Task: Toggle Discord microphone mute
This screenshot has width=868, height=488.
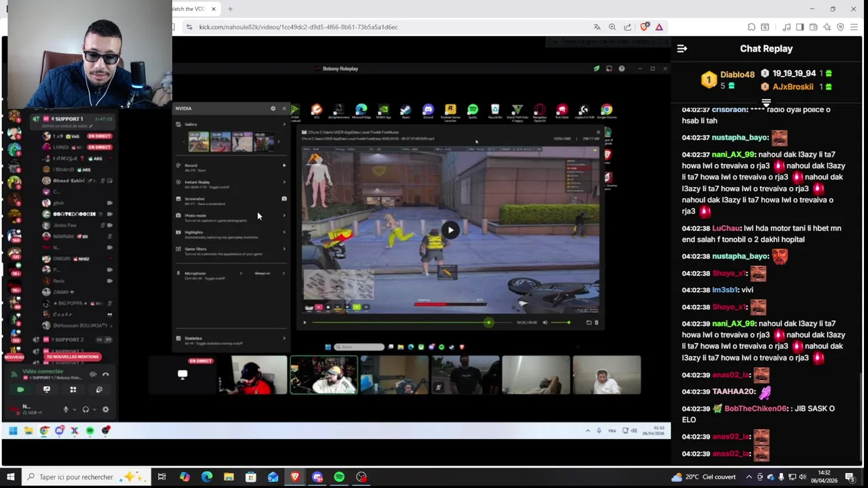Action: tap(66, 409)
